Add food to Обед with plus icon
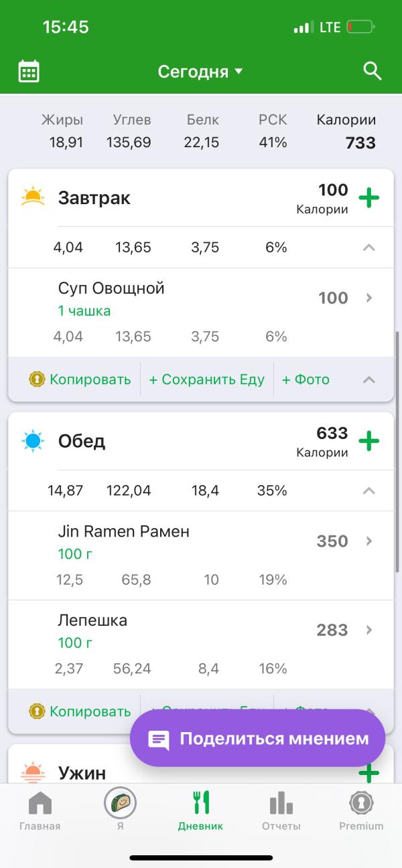 [x=368, y=441]
